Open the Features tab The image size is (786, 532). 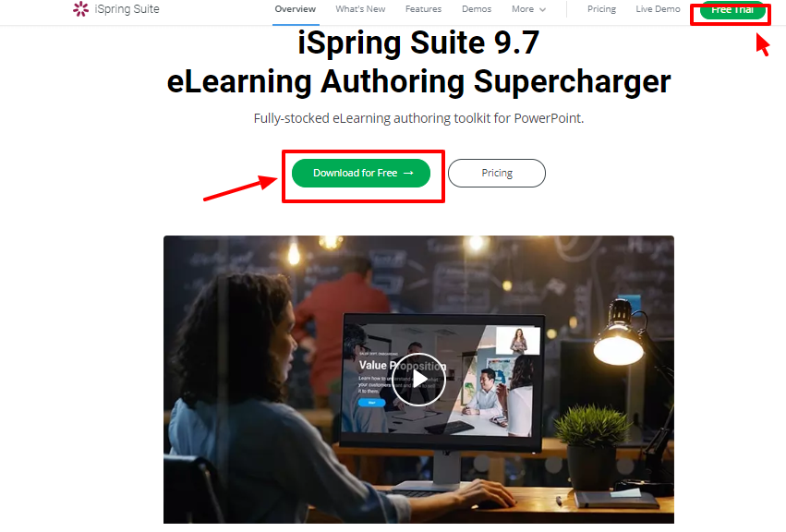point(424,9)
